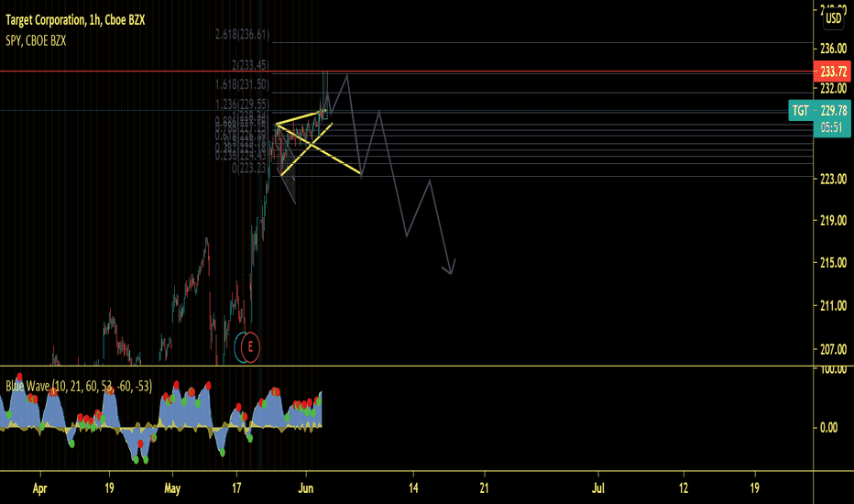854x504 pixels.
Task: Click the 21 date on time axis
Action: click(x=484, y=488)
